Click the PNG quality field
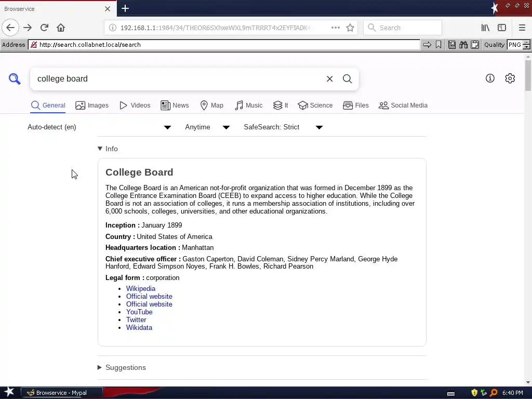This screenshot has width=532, height=399. point(515,45)
